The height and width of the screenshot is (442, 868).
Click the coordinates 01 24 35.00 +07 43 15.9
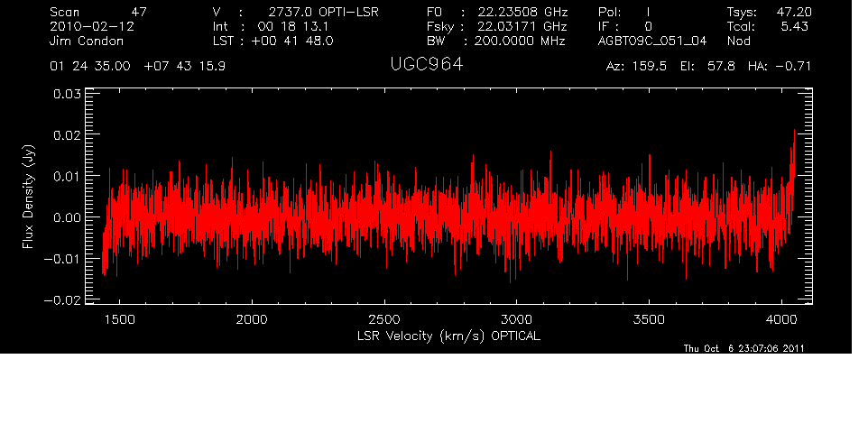(x=138, y=67)
